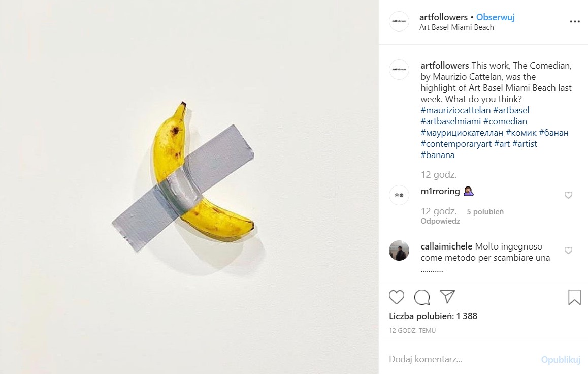Open the Liczba polubień: 1 388 likes list
This screenshot has width=588, height=374.
click(x=433, y=316)
